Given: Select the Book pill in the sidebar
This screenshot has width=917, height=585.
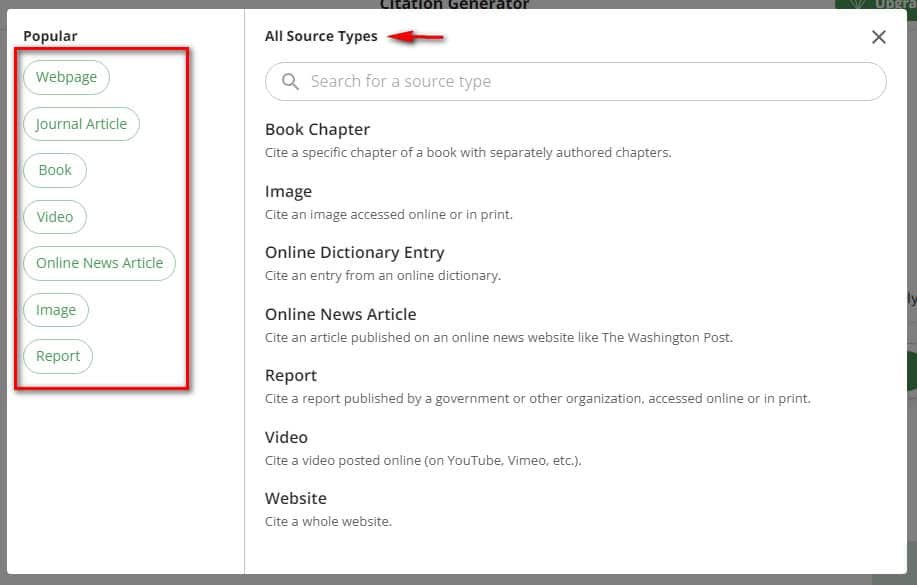Looking at the screenshot, I should tap(54, 170).
